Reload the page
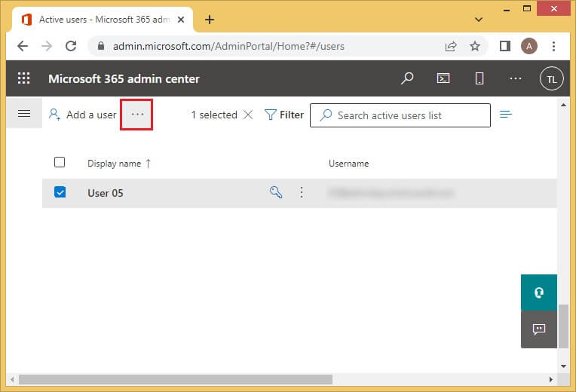 pos(71,46)
